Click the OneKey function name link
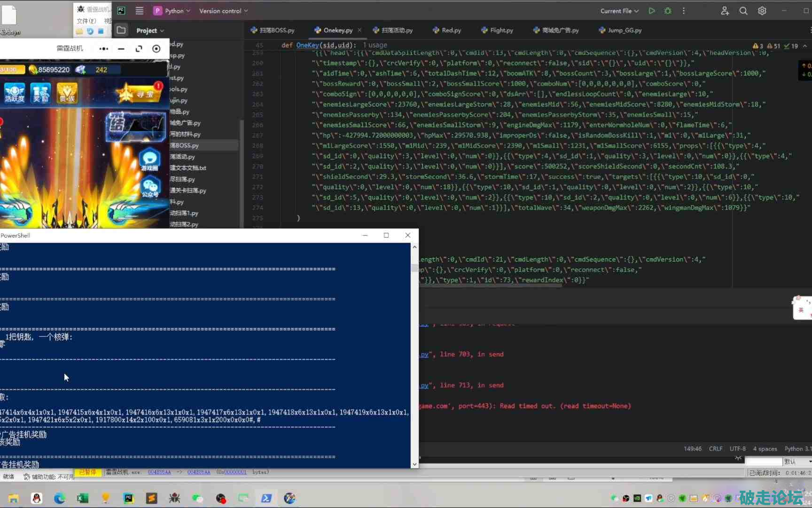The image size is (812, 508). pos(307,45)
